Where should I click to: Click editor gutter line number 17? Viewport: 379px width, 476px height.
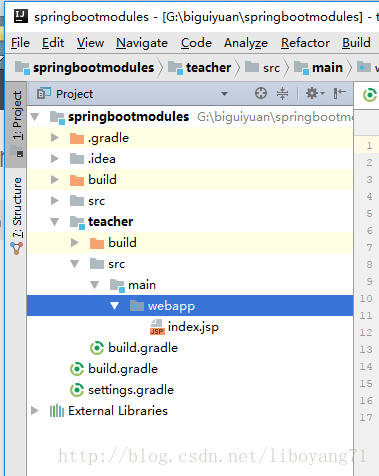coord(366,417)
